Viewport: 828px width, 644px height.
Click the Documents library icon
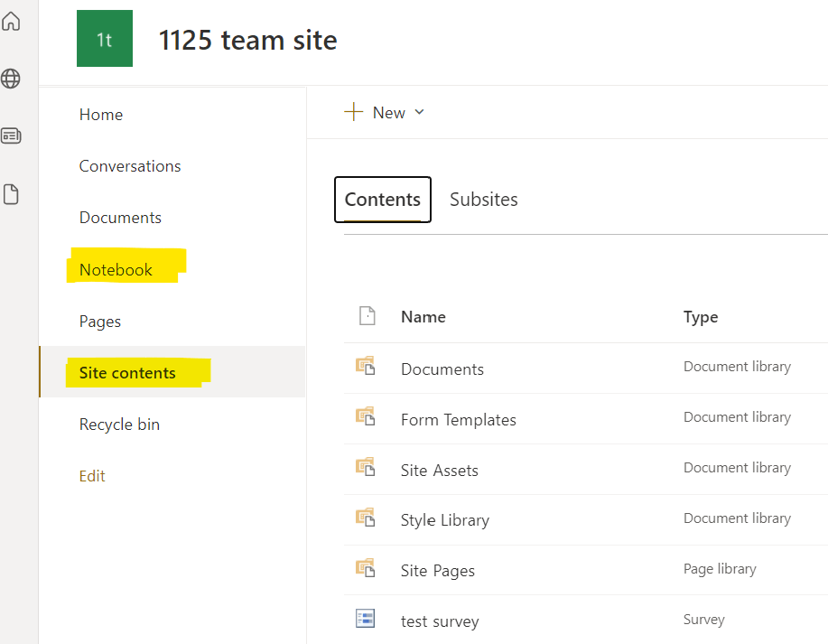366,366
